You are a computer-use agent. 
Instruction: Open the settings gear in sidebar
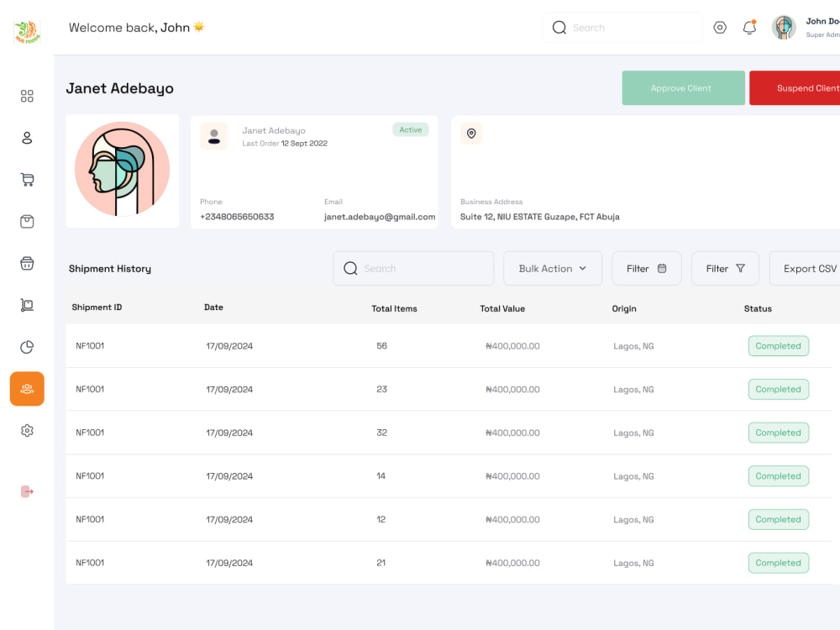27,431
